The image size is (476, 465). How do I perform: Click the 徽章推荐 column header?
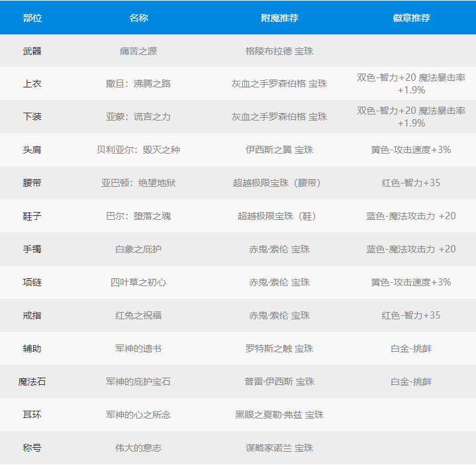411,18
